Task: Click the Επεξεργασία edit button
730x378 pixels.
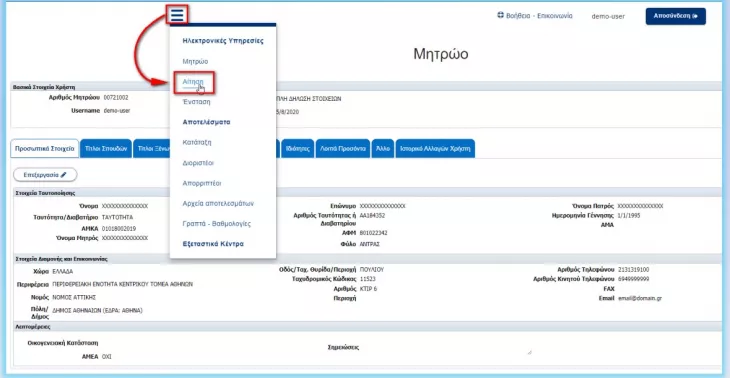Action: coord(45,175)
